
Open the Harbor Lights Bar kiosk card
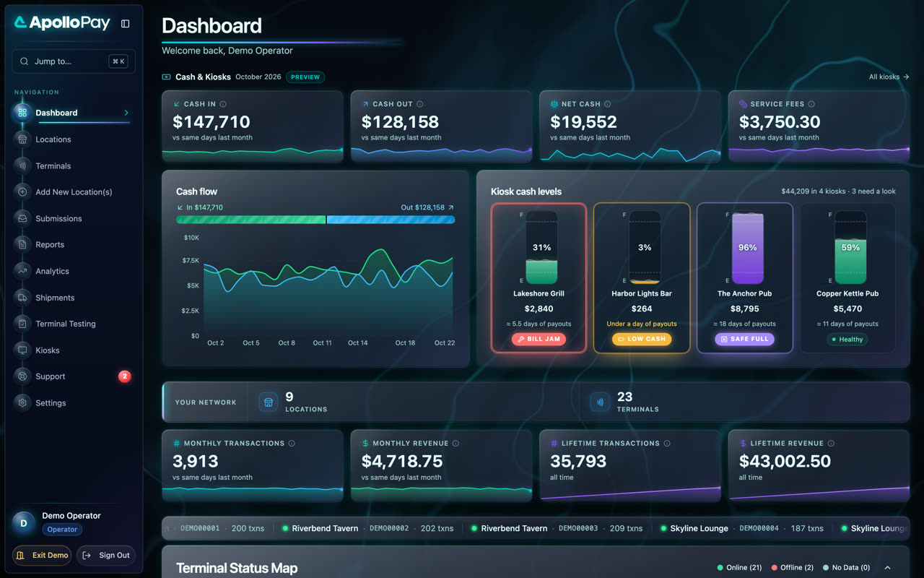click(x=642, y=277)
